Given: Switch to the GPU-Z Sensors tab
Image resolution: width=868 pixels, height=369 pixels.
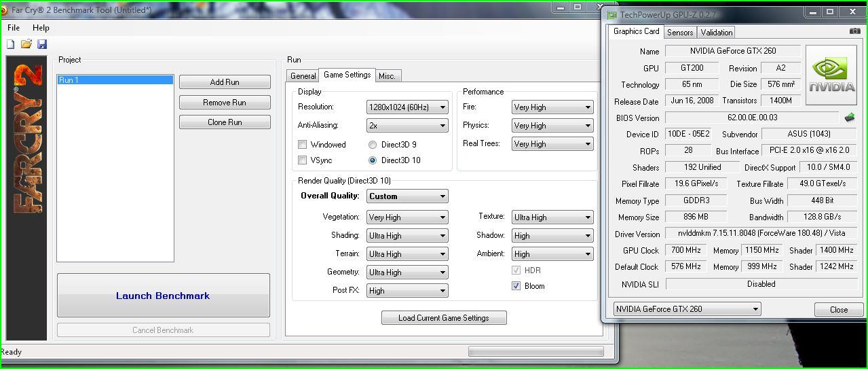Looking at the screenshot, I should (x=680, y=33).
